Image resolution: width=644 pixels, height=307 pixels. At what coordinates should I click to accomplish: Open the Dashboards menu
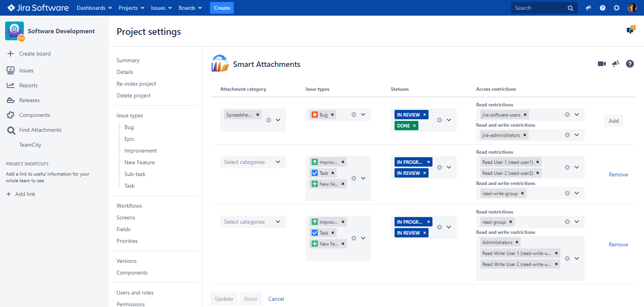coord(94,8)
